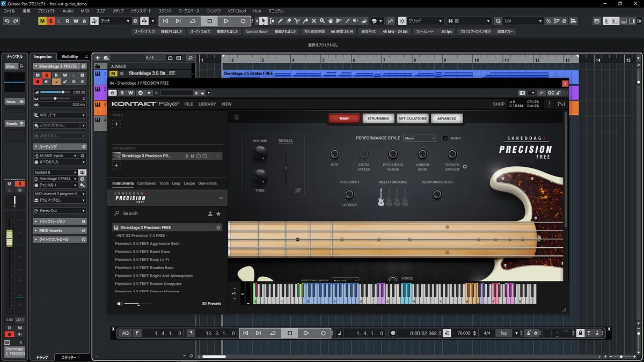This screenshot has width=644, height=362.
Task: Select the One-shots filter in Kontakt browser
Action: coord(208,183)
